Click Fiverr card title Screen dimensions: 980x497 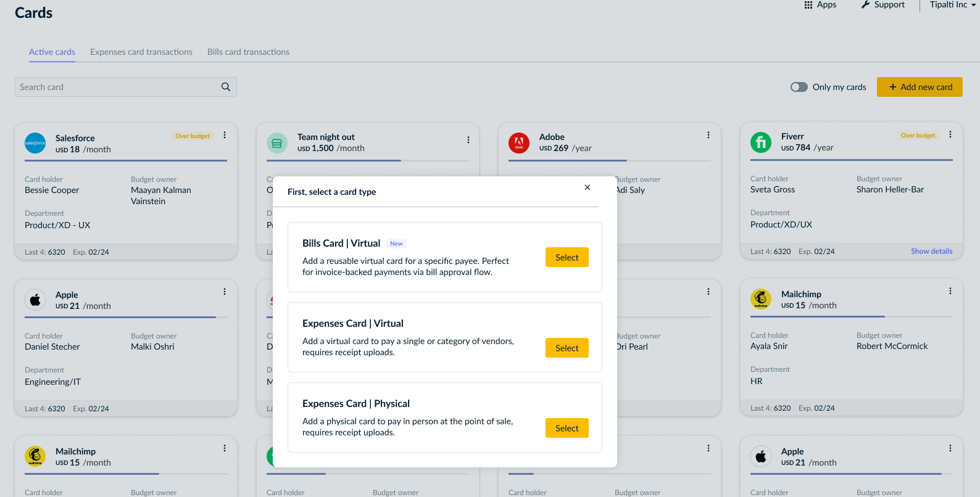792,136
